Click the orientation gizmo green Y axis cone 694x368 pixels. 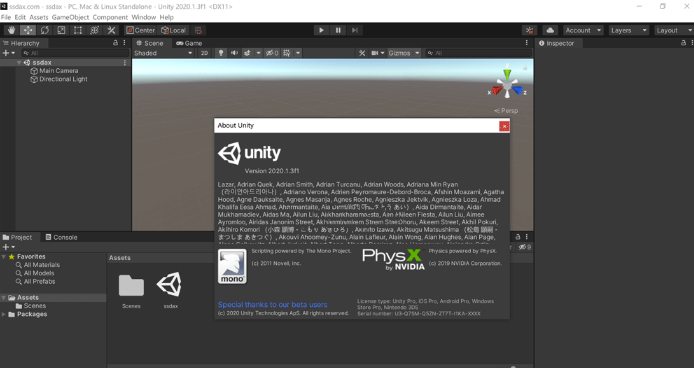(x=507, y=74)
